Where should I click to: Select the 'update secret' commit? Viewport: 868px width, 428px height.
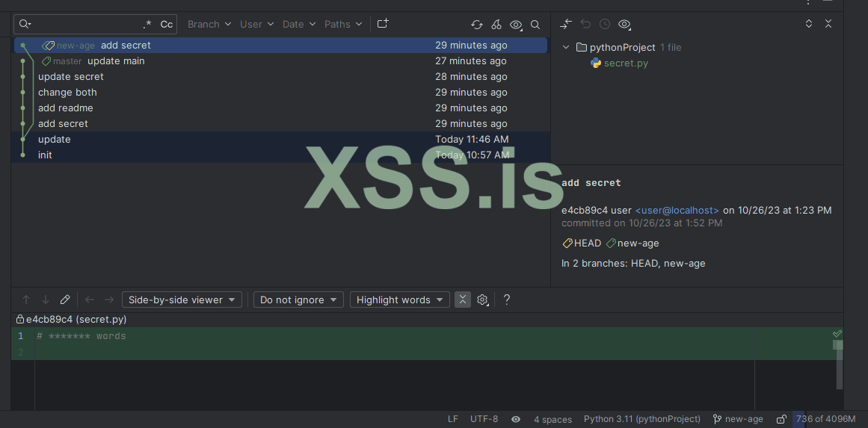[x=280, y=76]
